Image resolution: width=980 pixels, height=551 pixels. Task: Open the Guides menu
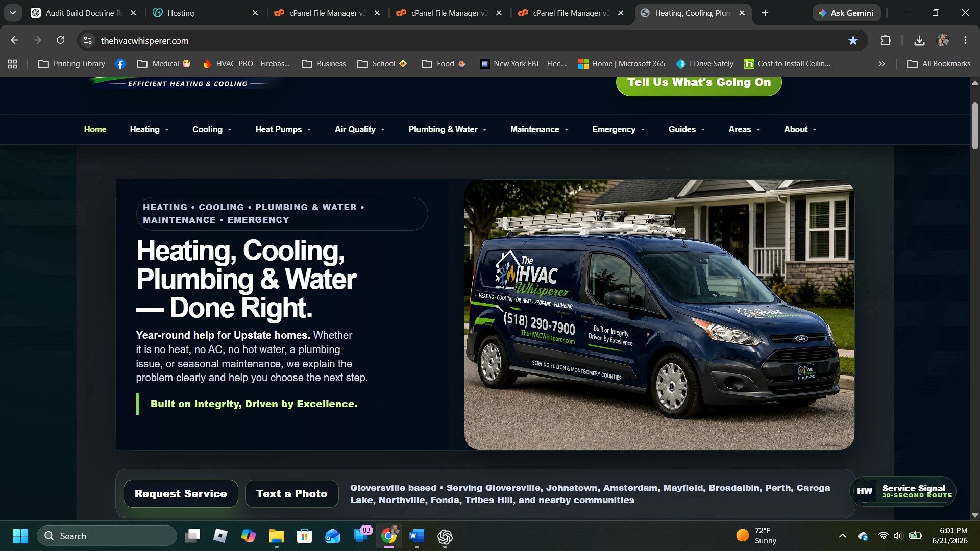[x=687, y=129]
